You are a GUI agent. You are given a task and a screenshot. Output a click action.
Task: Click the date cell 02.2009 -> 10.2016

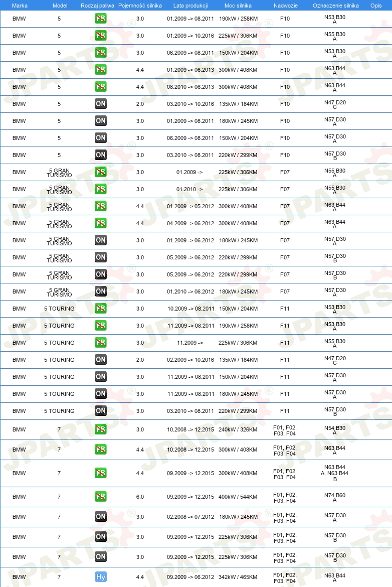pyautogui.click(x=190, y=360)
